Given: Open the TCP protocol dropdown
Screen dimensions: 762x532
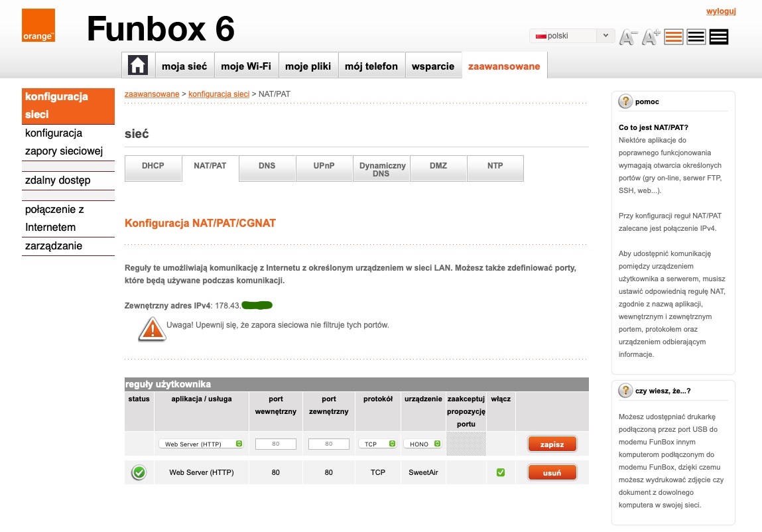Looking at the screenshot, I should point(378,444).
